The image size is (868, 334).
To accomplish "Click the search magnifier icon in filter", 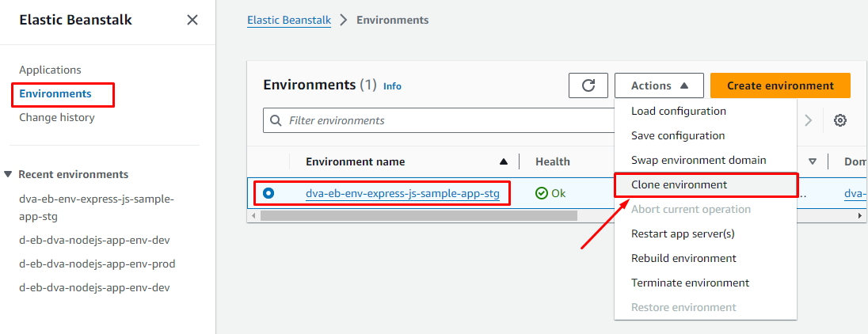I will tap(276, 120).
